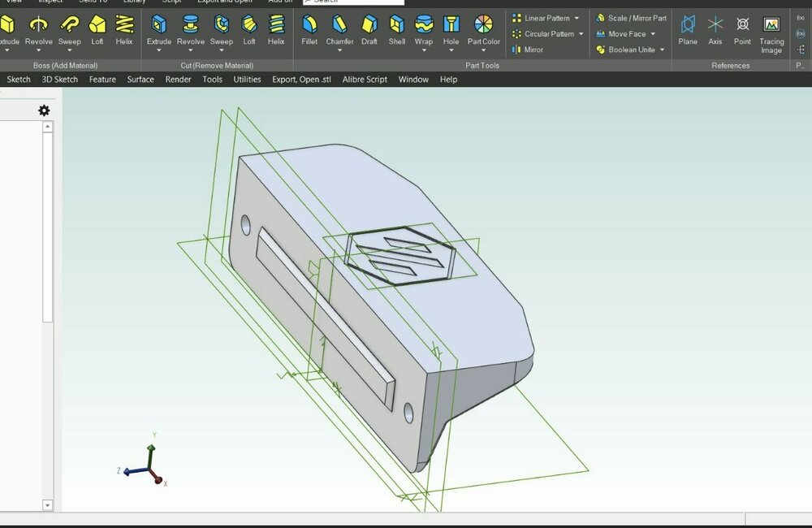812x528 pixels.
Task: Click the Circular Pattern tool
Action: pyautogui.click(x=543, y=33)
